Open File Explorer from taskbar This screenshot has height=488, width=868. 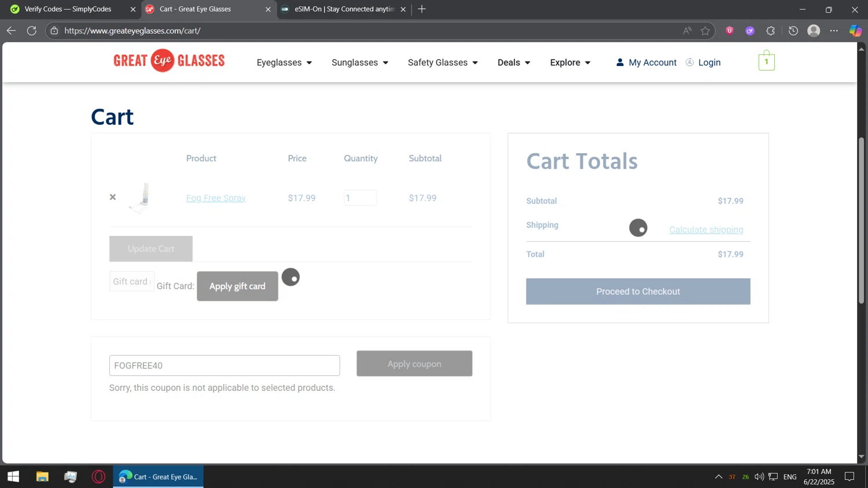(x=42, y=476)
